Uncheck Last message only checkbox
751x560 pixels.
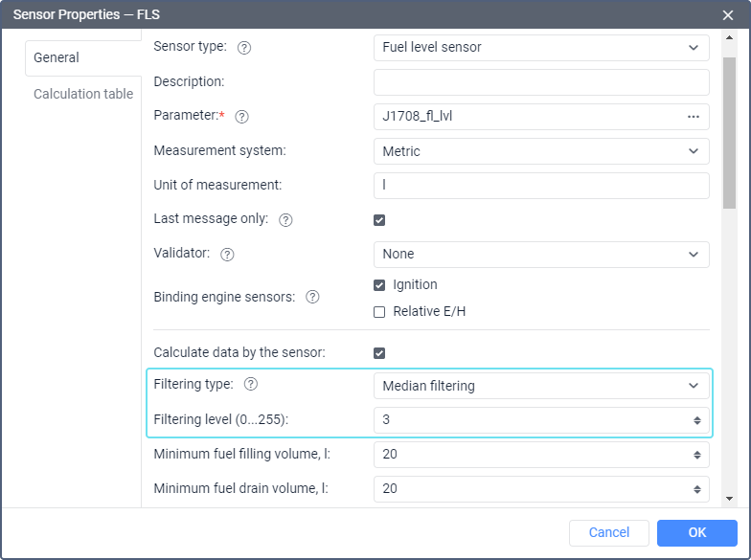[379, 220]
